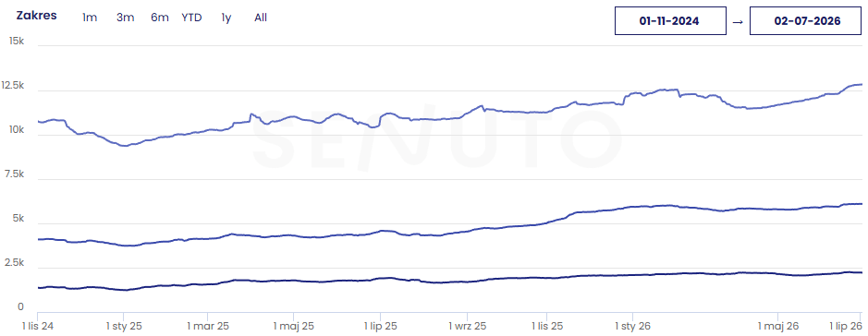The image size is (868, 336).
Task: Click the 1 wrz 25 axis label
Action: coord(467,326)
